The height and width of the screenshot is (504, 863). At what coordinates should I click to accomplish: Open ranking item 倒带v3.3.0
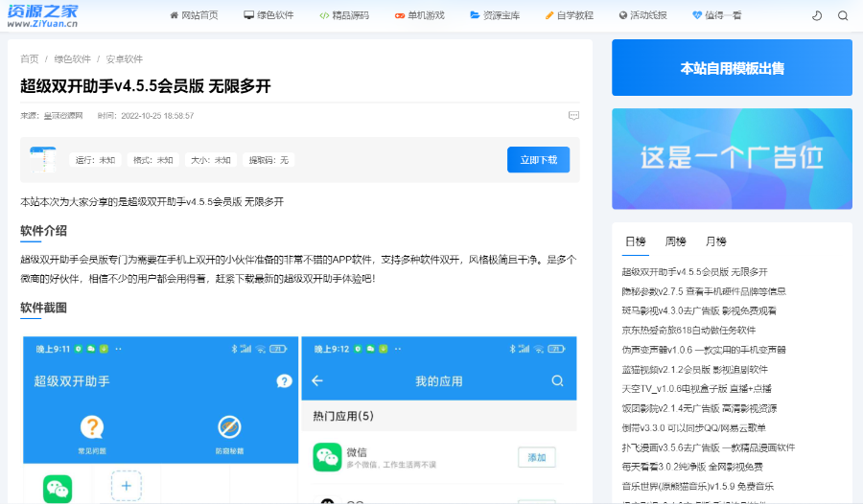pyautogui.click(x=693, y=427)
